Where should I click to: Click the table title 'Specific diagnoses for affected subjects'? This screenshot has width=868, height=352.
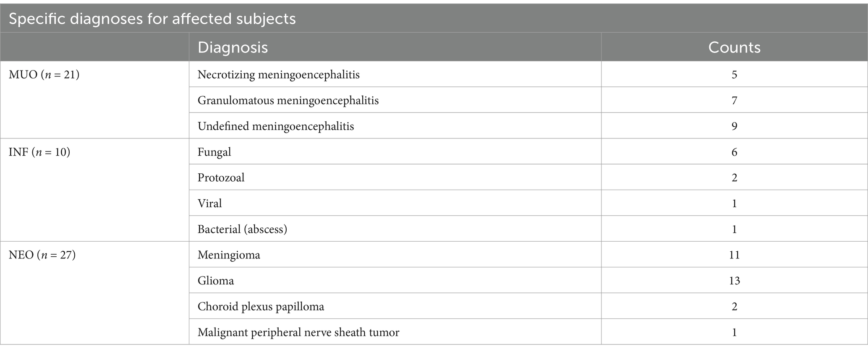point(152,19)
